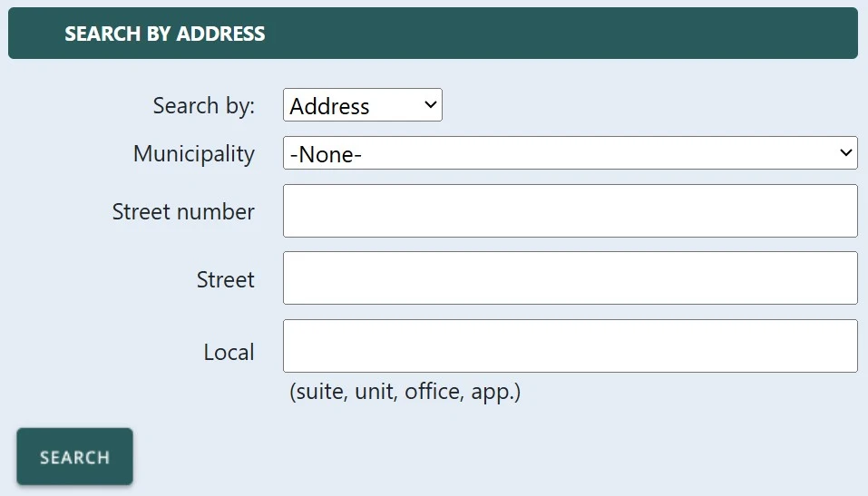Click the "Municipality" field label

[x=193, y=153]
